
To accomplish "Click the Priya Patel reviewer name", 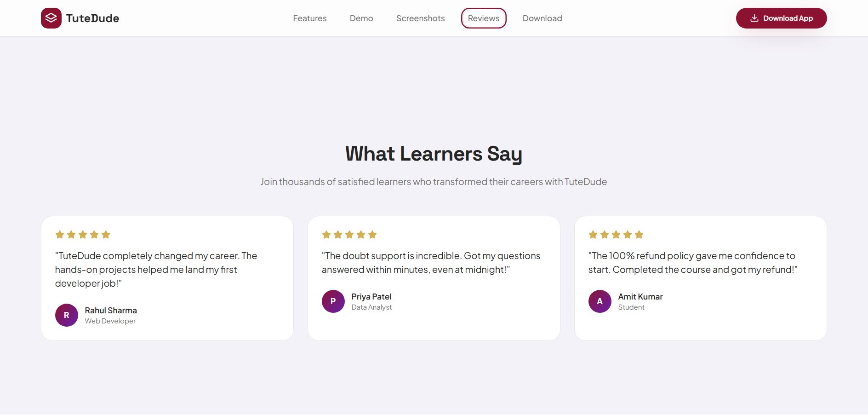I will pos(371,297).
